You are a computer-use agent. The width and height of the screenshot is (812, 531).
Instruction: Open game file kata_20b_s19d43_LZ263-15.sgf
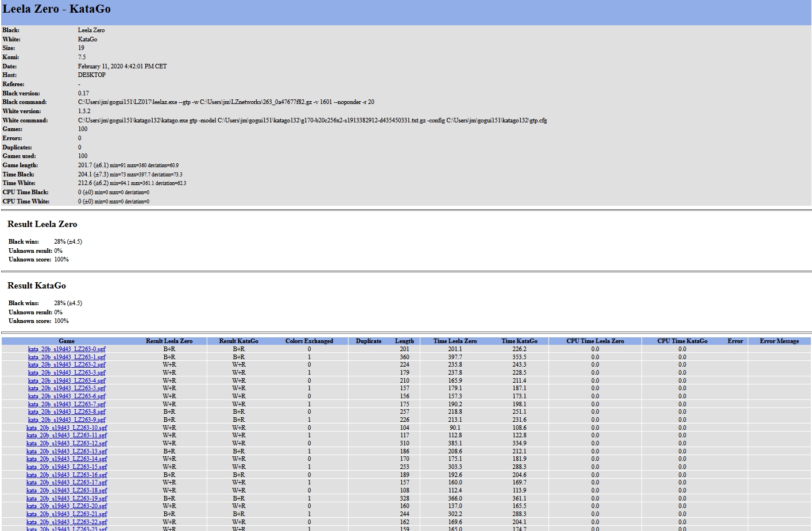(x=67, y=467)
